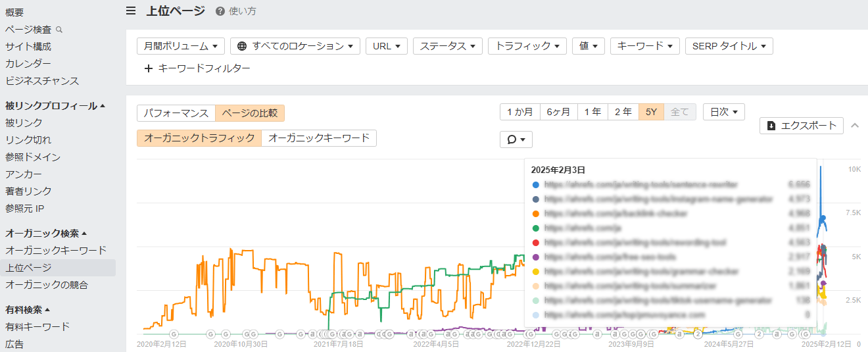This screenshot has width=868, height=352.
Task: Switch chart to オーガニックキーワード
Action: coord(319,138)
